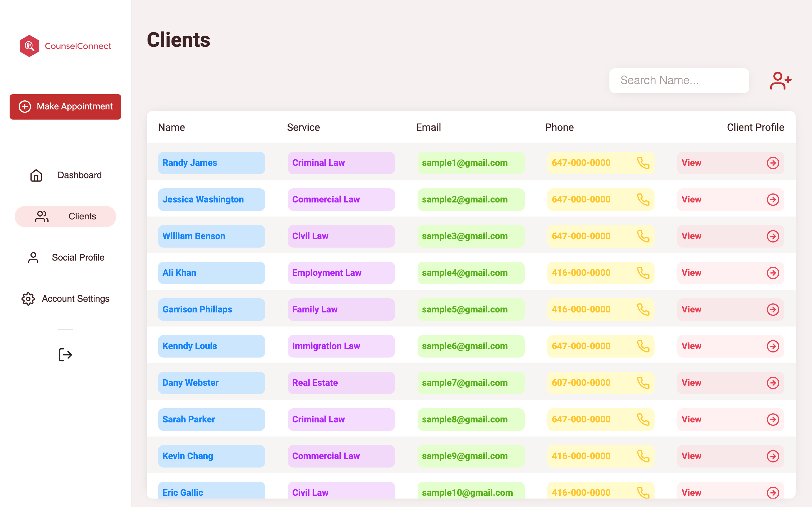Viewport: 812px width, 507px height.
Task: Click the Social Profile person icon
Action: 33,257
